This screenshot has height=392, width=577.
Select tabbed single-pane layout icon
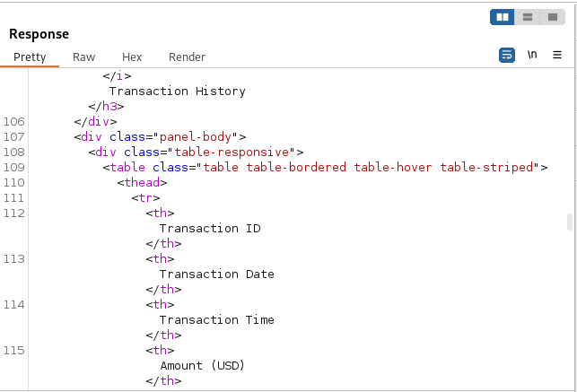click(x=553, y=17)
